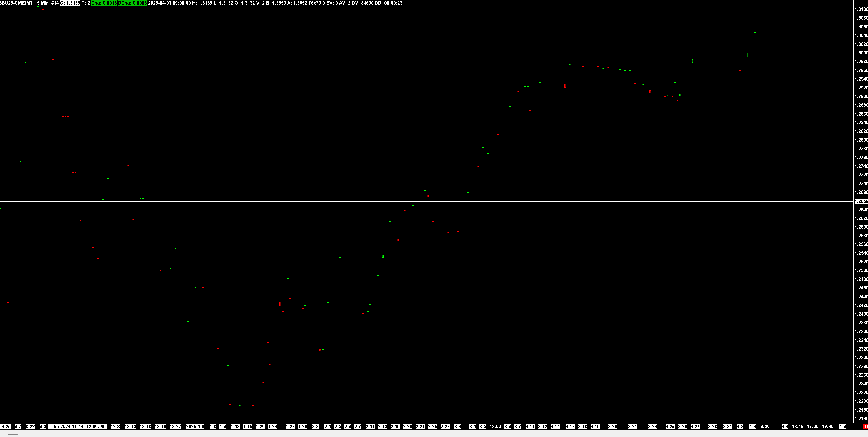Click the 19:30 time marker on axis
The image size is (868, 437).
828,427
